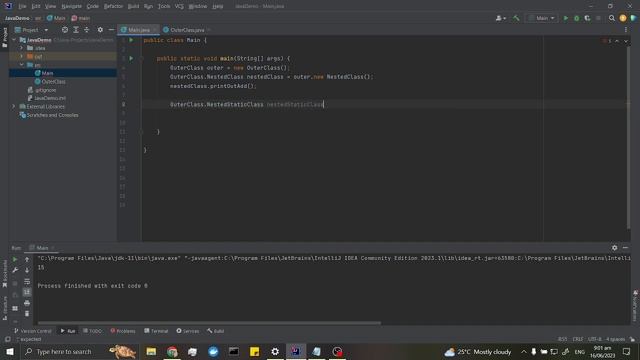Viewport: 640px width, 360px height.
Task: Toggle Structure side tool window button
Action: [x=4, y=308]
